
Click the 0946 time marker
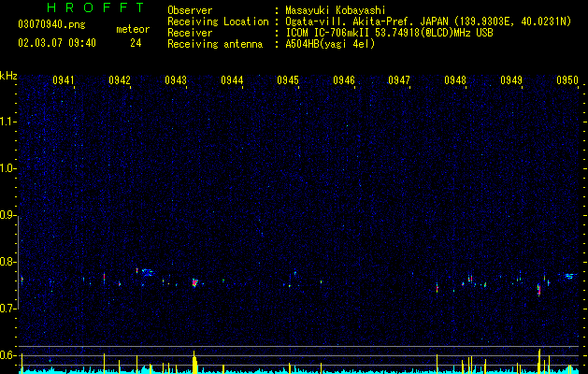coord(344,80)
